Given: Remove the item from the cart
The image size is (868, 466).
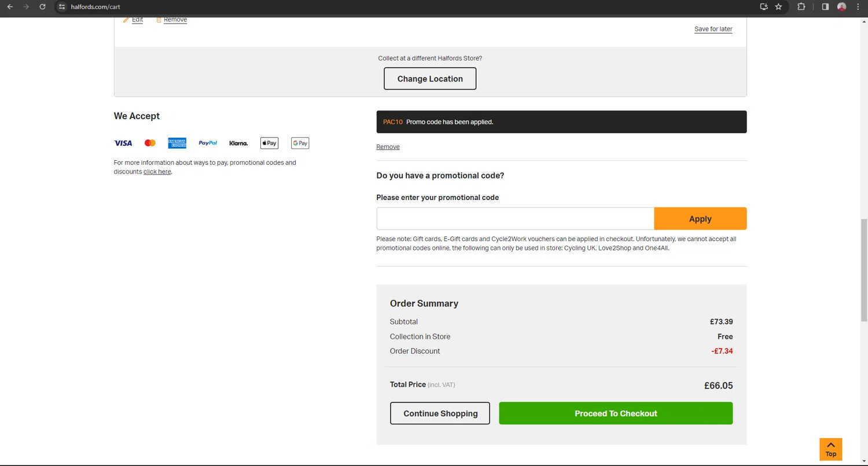Looking at the screenshot, I should point(175,20).
